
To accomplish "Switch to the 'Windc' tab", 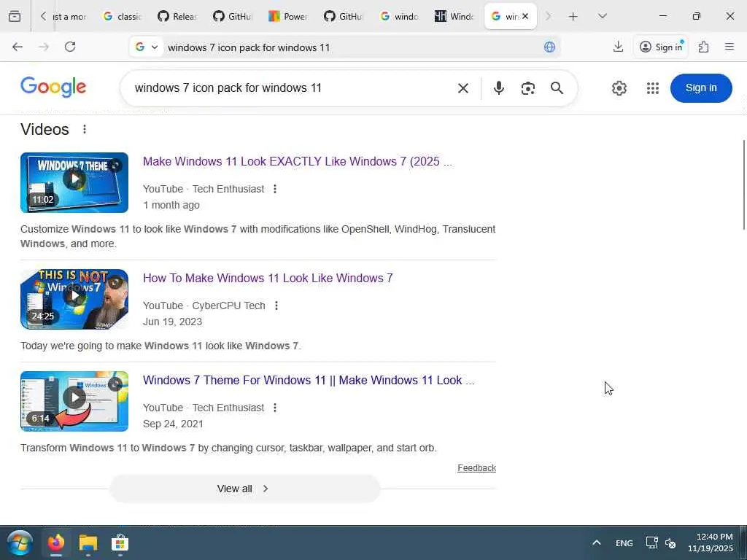I will tap(454, 16).
